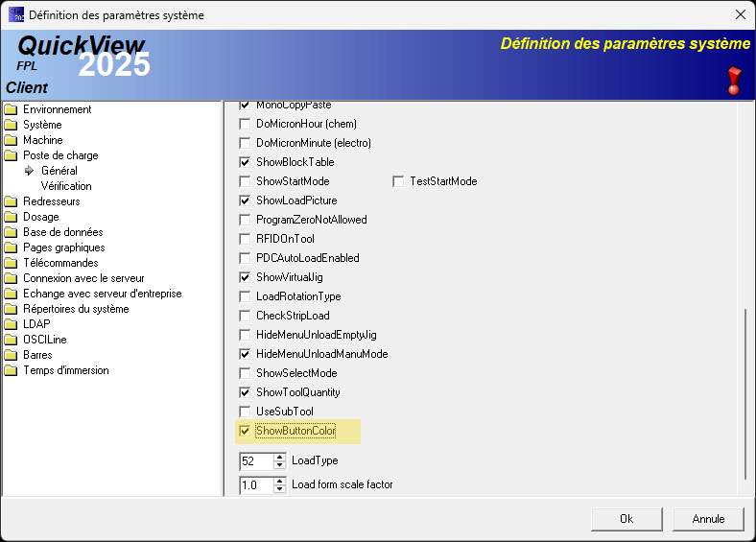Decrease Load form scale factor value
This screenshot has width=756, height=542.
pos(279,489)
